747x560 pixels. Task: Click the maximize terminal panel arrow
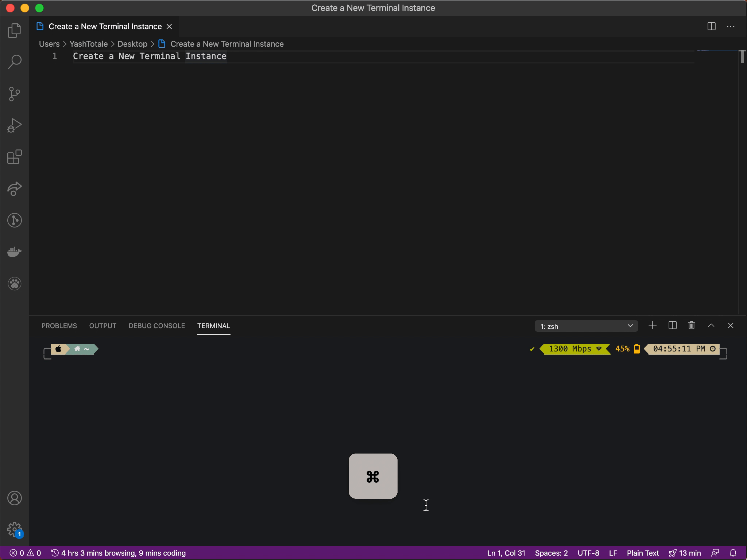[x=711, y=325]
